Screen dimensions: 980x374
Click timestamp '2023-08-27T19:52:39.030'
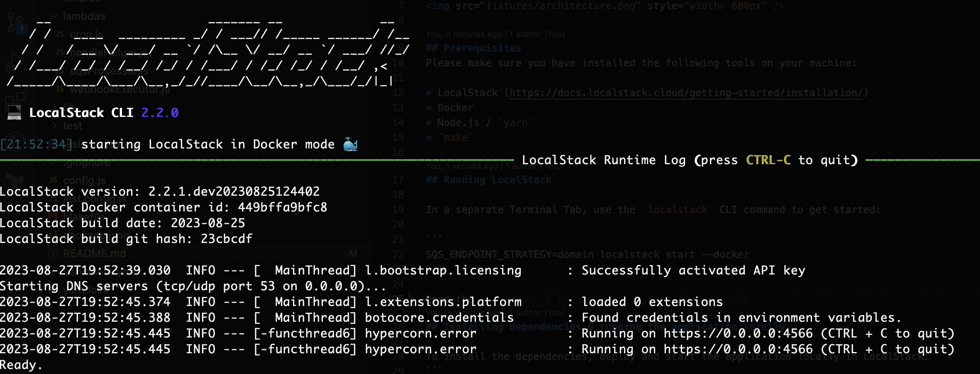tap(85, 270)
